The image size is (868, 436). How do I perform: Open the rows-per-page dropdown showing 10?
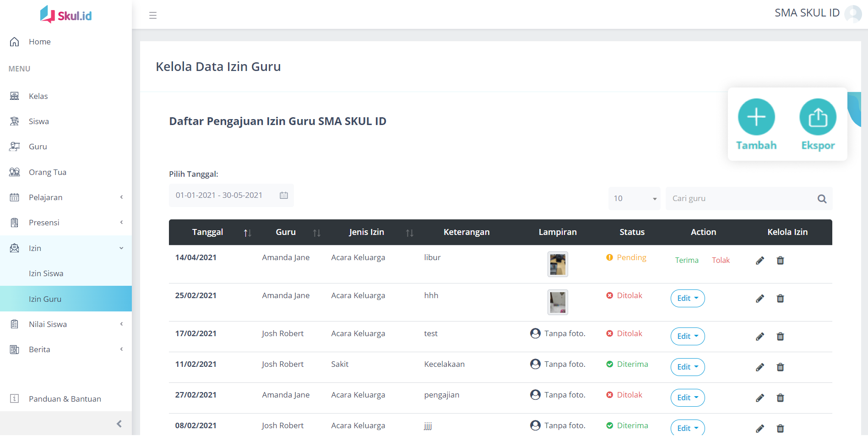coord(634,199)
